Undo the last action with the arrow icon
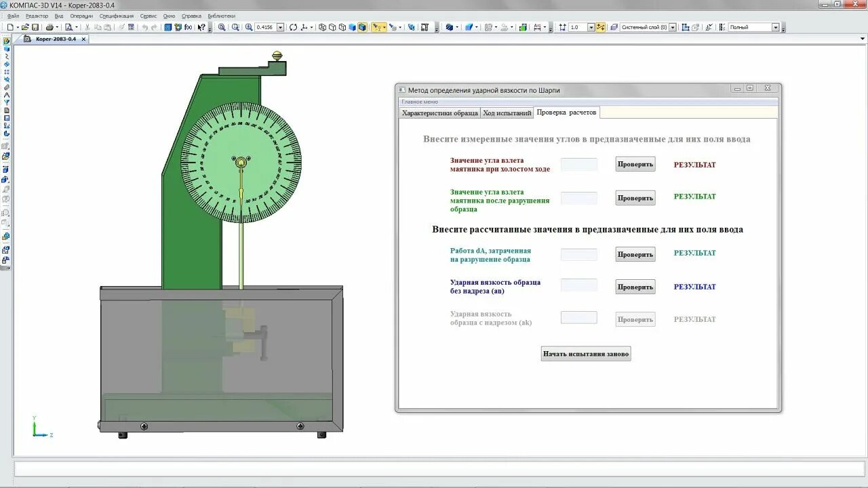Viewport: 868px width, 488px height. [x=144, y=27]
